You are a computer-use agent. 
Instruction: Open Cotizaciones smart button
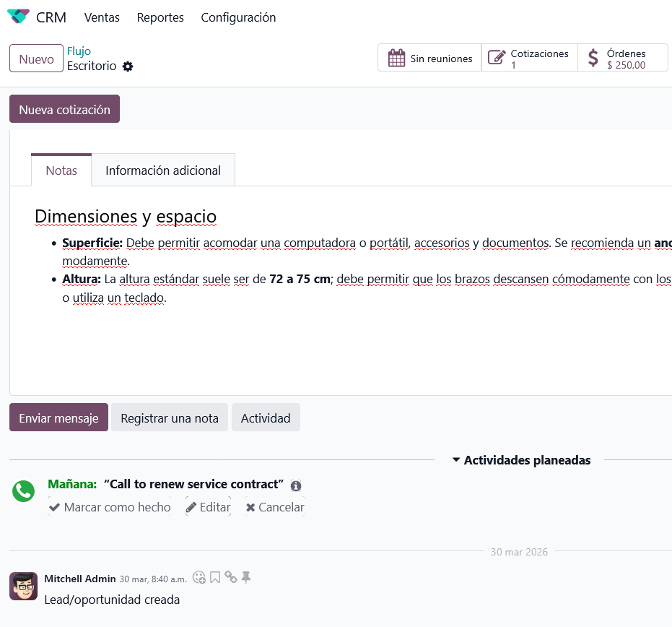pyautogui.click(x=529, y=59)
